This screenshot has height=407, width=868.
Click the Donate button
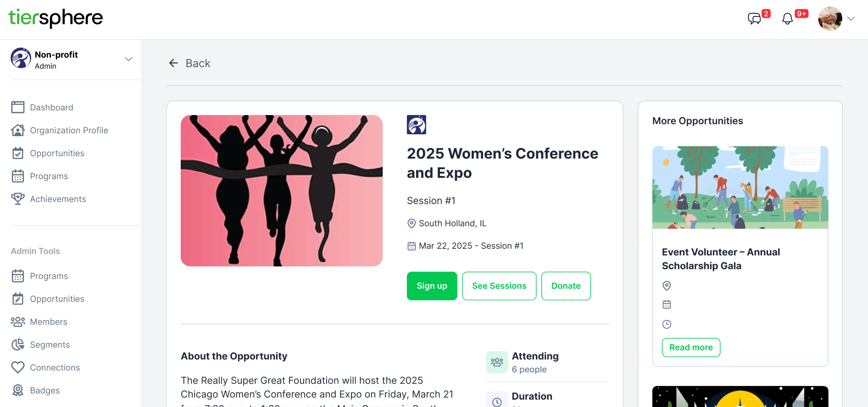coord(566,286)
